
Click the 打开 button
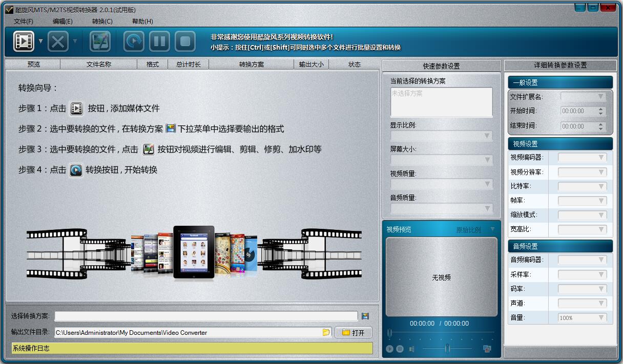pos(354,333)
